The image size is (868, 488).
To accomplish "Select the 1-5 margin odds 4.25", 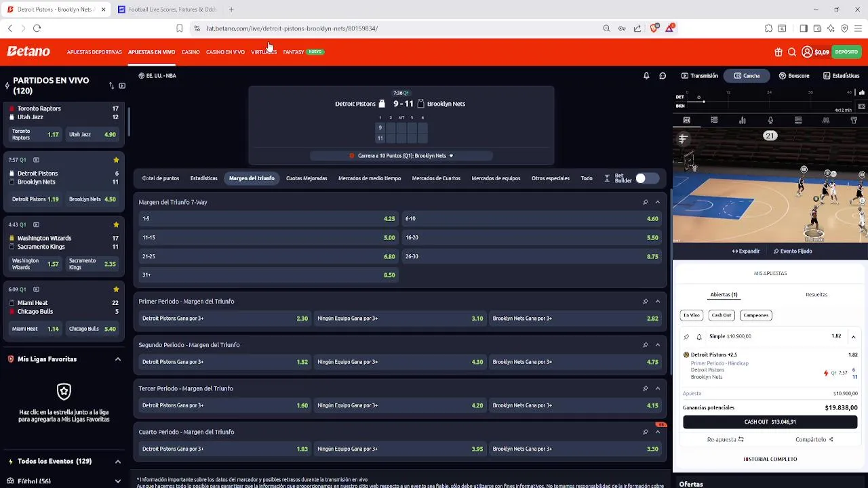I will tap(269, 218).
